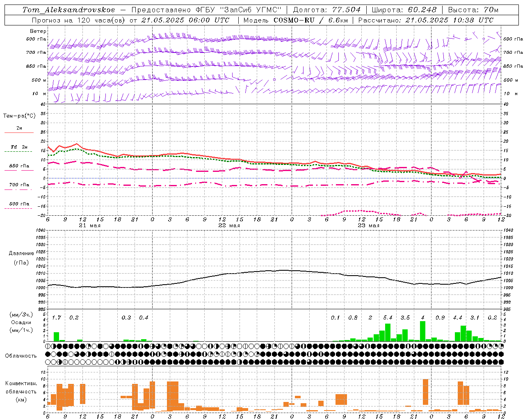This screenshot has width=525, height=420.
Task: Click the 3-hour precipitation value 0.9
Action: (440, 318)
